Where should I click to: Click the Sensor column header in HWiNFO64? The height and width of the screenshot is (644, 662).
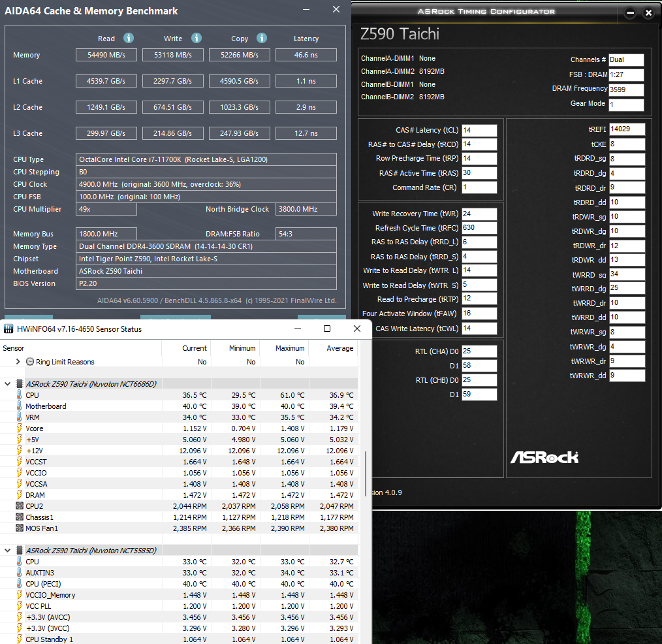point(81,348)
